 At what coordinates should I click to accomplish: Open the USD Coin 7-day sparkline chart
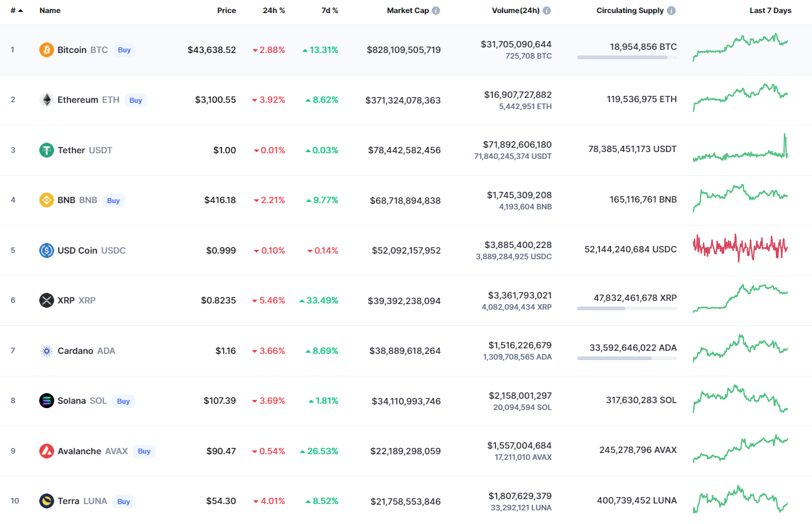point(740,247)
